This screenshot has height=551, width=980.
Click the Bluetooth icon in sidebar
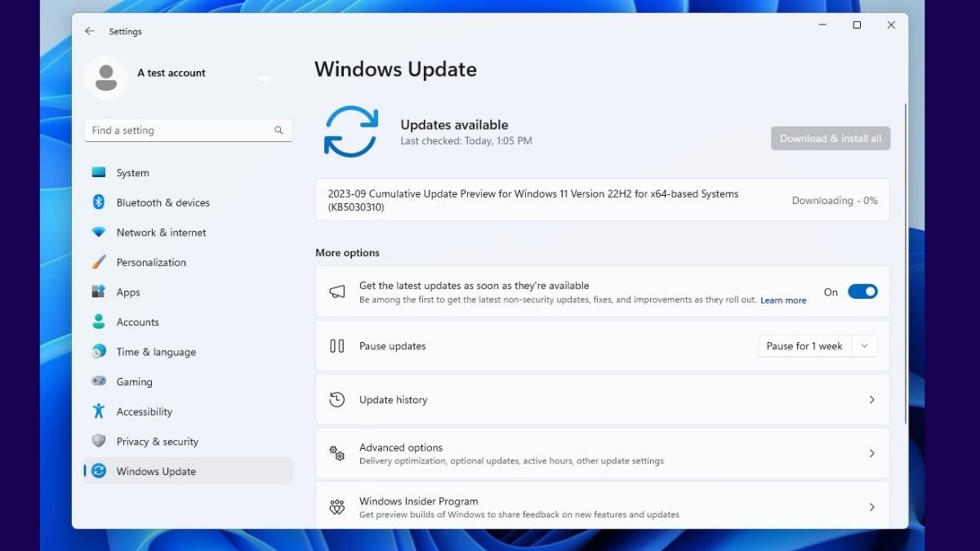click(x=99, y=202)
